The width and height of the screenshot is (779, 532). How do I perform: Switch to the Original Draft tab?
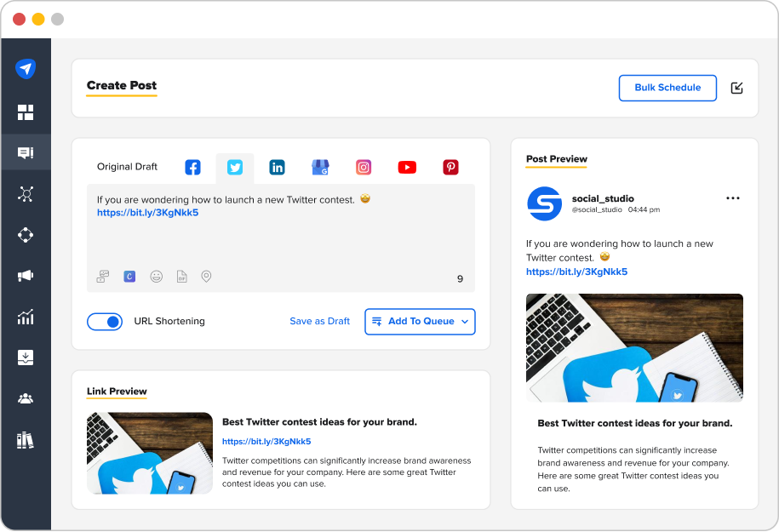(127, 167)
